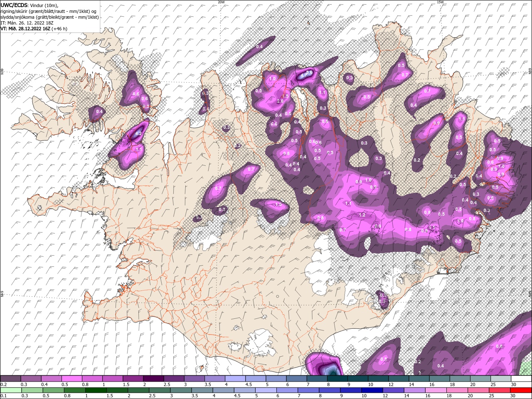The width and height of the screenshot is (532, 399).
Task: Select the 0.5 medium green swatch, lower scale
Action: [x=53, y=390]
